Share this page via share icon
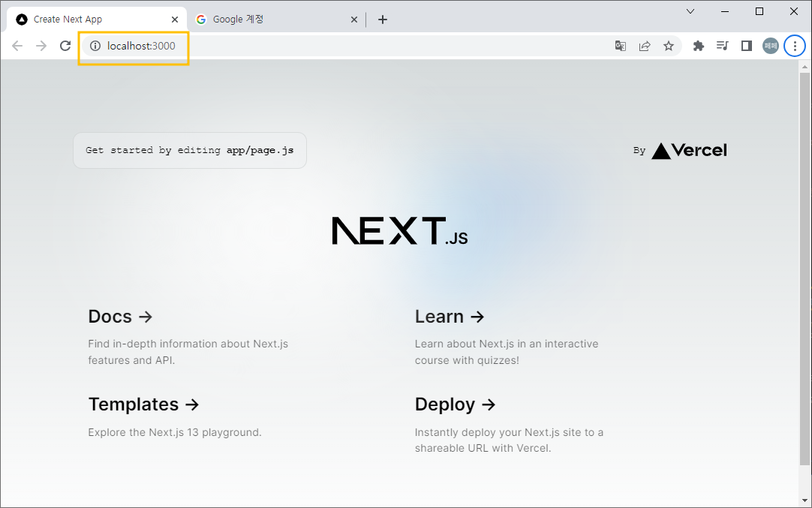 645,46
